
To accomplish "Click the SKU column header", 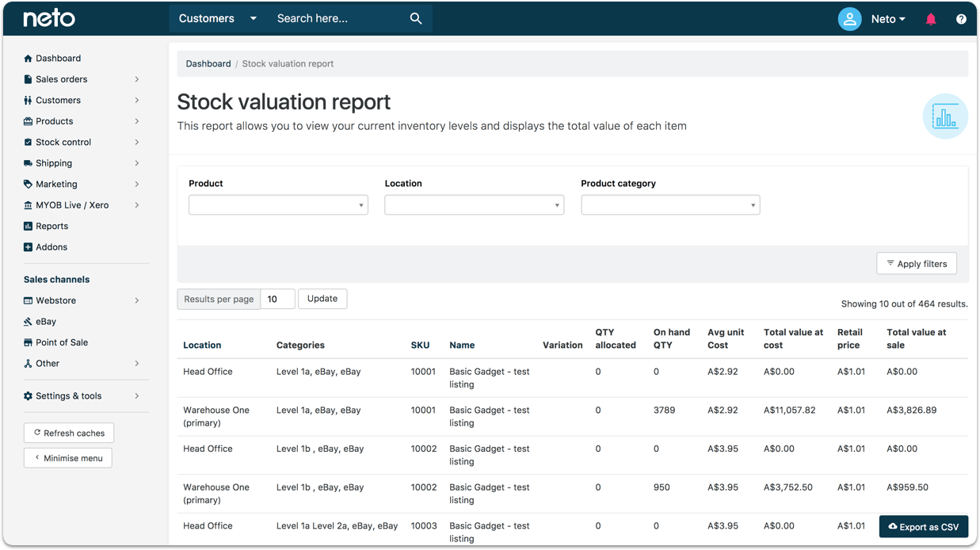I will pos(420,346).
